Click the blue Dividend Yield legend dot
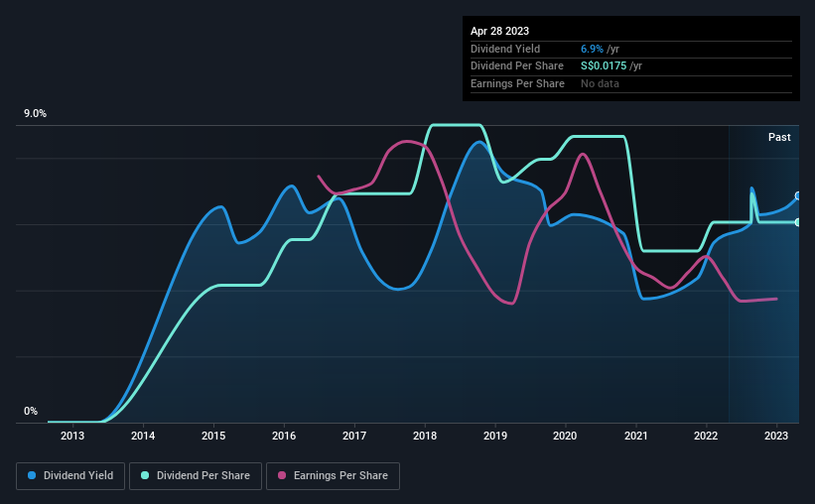This screenshot has width=815, height=504. [32, 475]
